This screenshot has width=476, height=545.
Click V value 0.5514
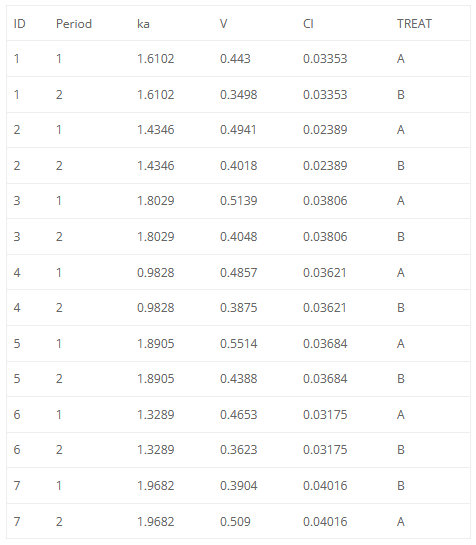[239, 344]
